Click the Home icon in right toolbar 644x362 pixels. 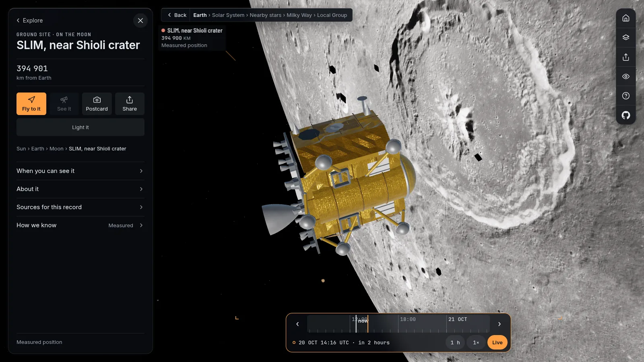click(x=626, y=18)
